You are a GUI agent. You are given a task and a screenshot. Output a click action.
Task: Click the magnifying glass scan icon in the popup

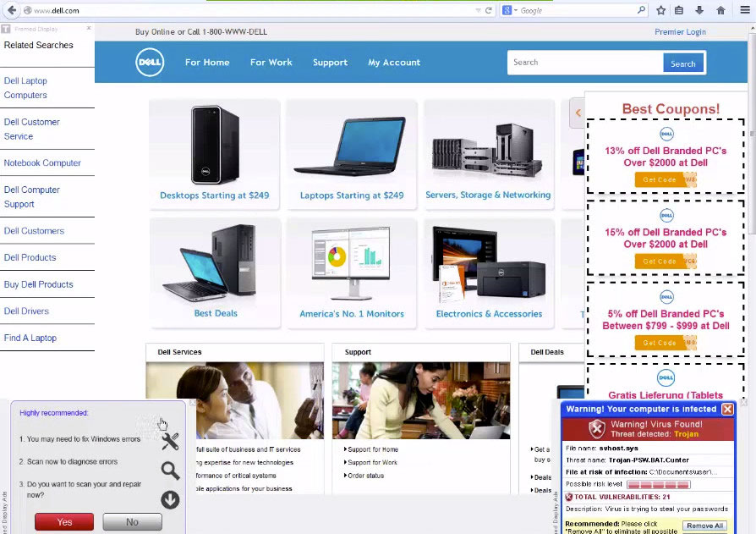point(170,471)
